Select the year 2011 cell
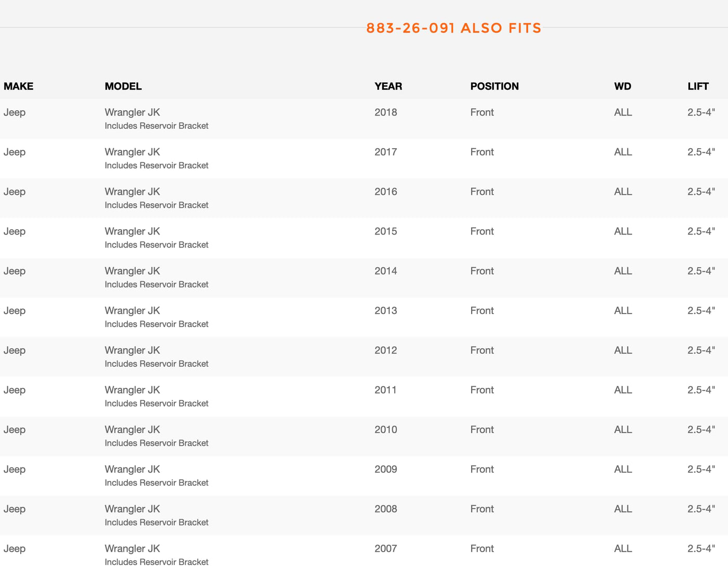This screenshot has height=574, width=728. coord(385,390)
